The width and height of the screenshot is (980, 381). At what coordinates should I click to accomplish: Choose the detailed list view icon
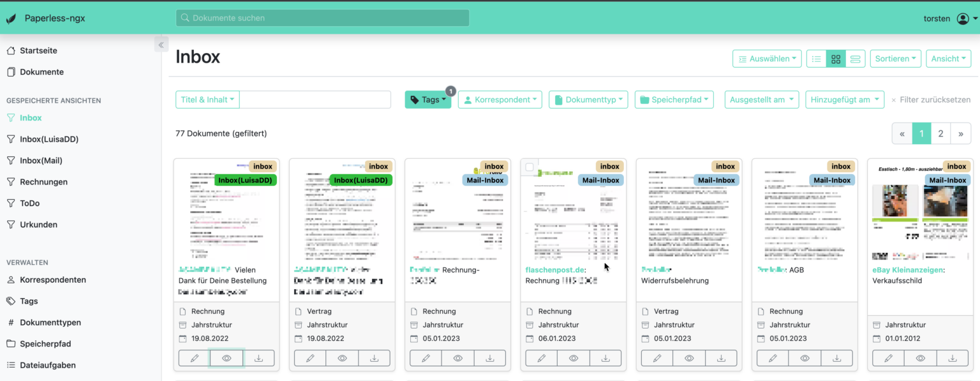coord(856,58)
